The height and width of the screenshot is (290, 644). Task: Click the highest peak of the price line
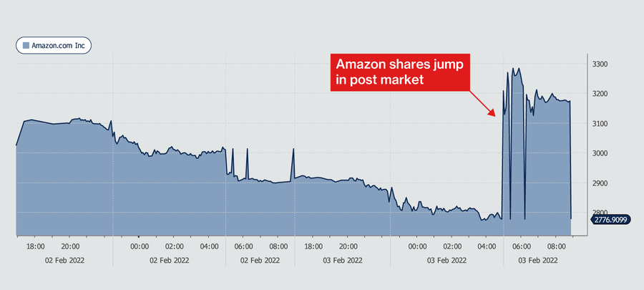pyautogui.click(x=517, y=68)
